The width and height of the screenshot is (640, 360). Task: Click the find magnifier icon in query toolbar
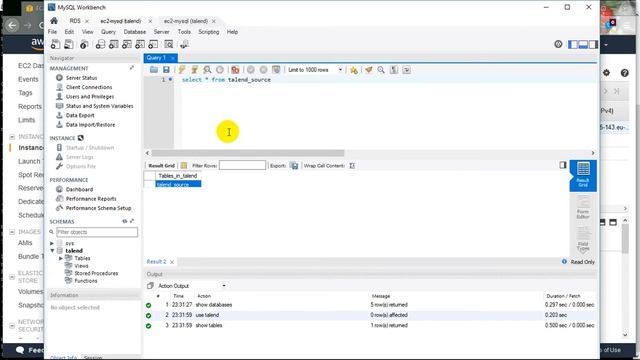[x=381, y=70]
